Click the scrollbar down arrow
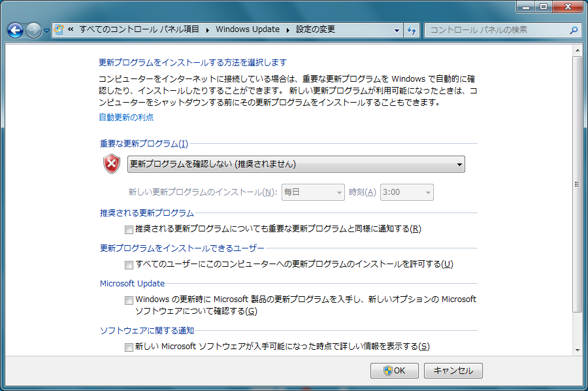Viewport: 588px width, 391px height. pos(578,350)
